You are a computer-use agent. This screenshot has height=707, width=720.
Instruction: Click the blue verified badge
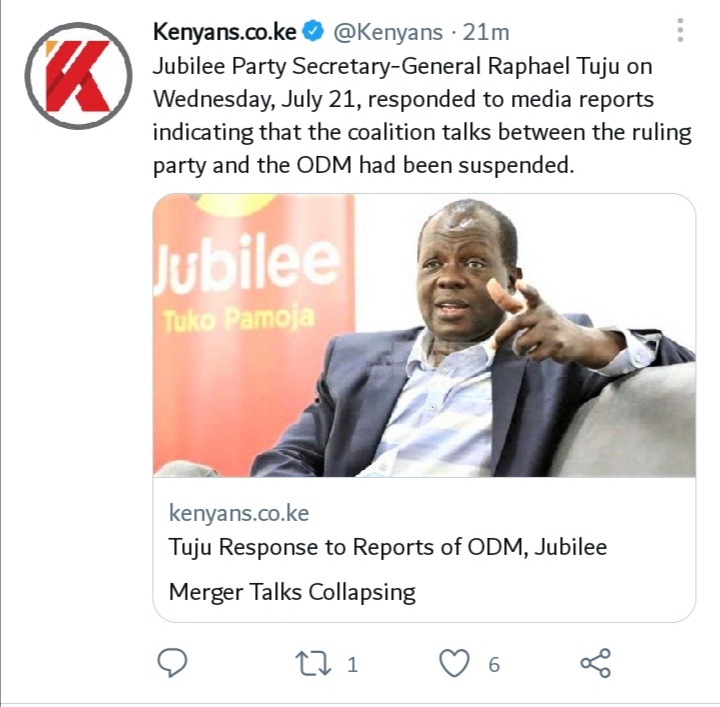point(314,32)
